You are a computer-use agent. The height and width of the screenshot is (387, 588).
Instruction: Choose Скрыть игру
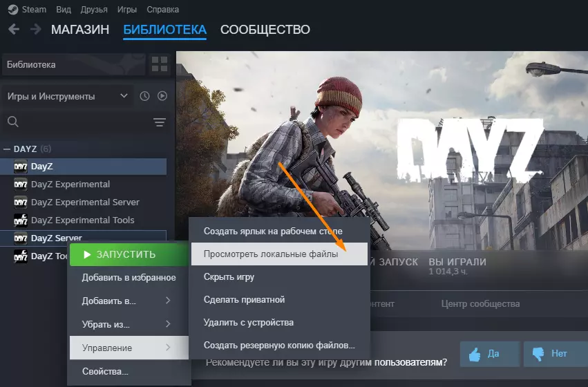click(x=279, y=276)
